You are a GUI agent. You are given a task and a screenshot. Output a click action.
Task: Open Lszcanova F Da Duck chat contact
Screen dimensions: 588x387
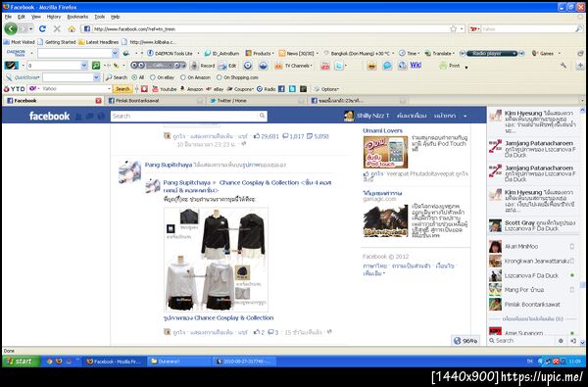tap(532, 275)
